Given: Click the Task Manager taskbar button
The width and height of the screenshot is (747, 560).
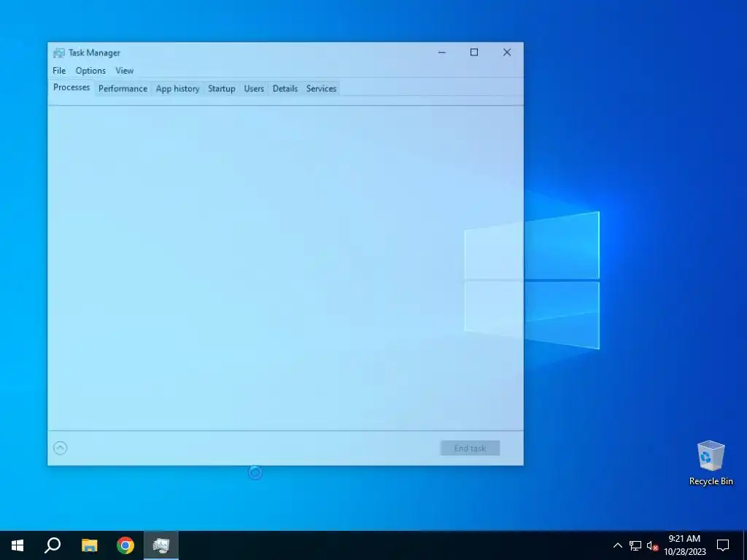Looking at the screenshot, I should [x=161, y=545].
